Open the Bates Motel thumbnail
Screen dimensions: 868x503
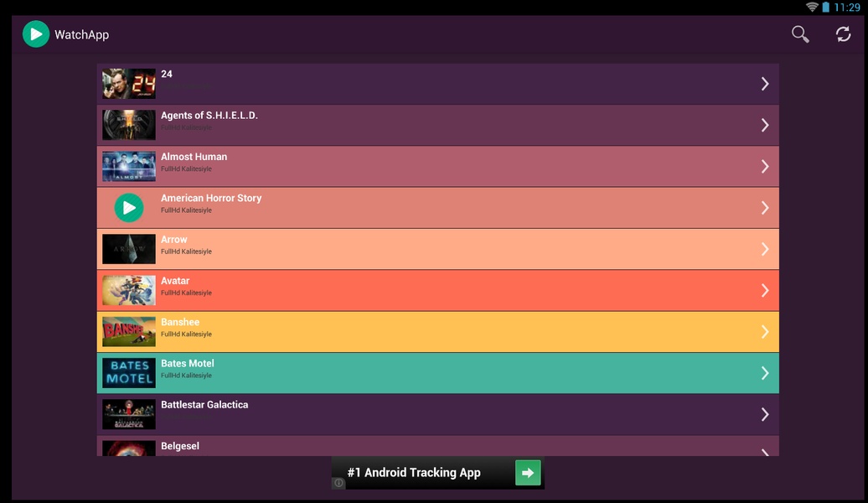(x=129, y=373)
